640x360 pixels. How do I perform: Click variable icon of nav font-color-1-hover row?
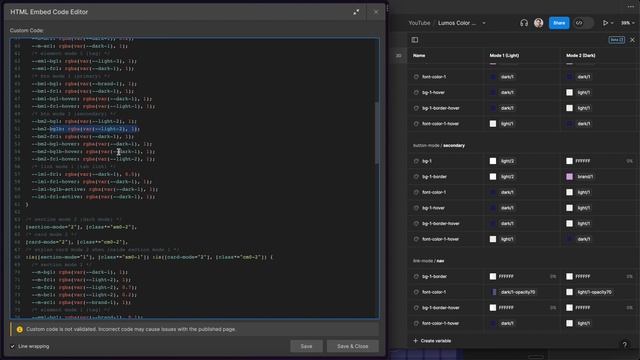click(416, 323)
